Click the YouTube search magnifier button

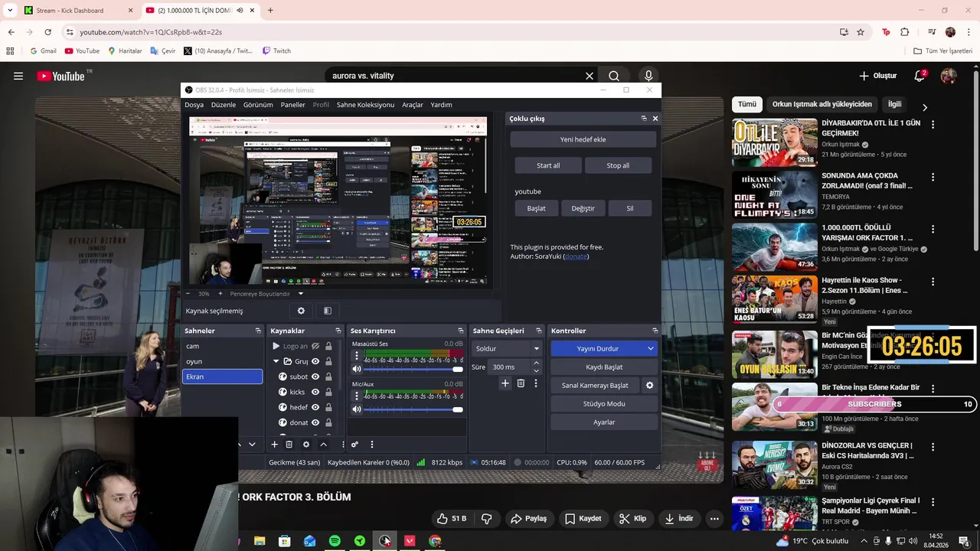click(x=614, y=76)
